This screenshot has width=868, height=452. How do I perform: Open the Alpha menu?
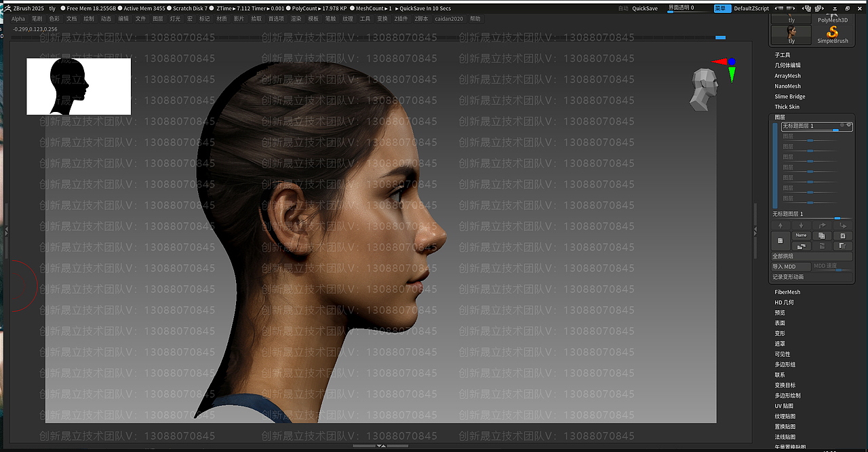coord(18,19)
